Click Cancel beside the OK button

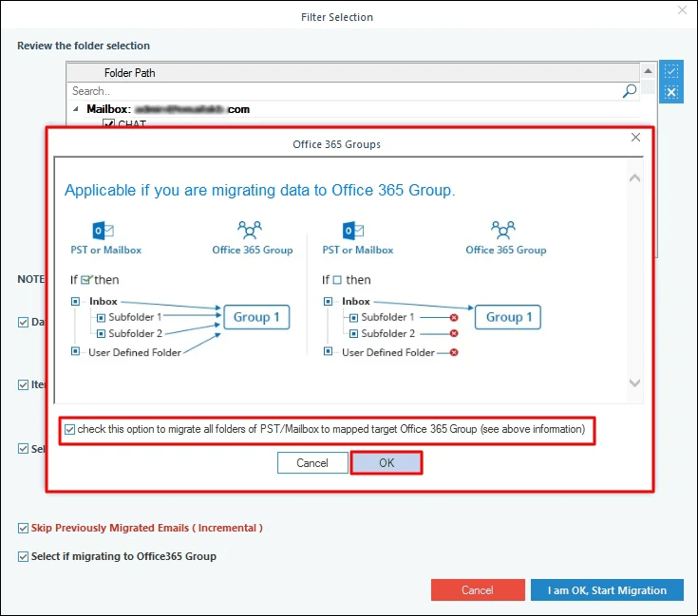[312, 463]
